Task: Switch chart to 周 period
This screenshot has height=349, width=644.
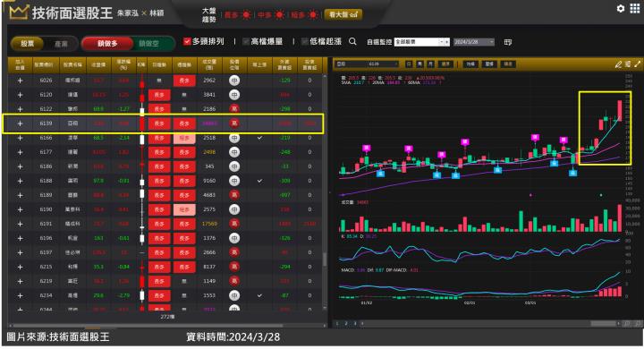Action: 419,64
